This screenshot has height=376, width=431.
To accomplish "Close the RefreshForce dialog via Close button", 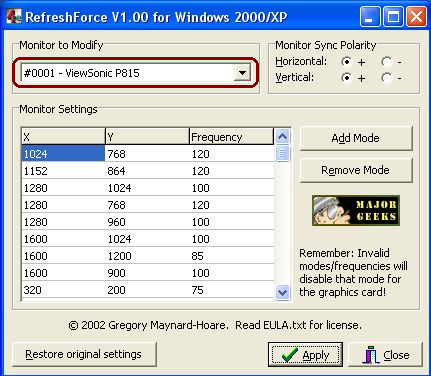I will (385, 354).
